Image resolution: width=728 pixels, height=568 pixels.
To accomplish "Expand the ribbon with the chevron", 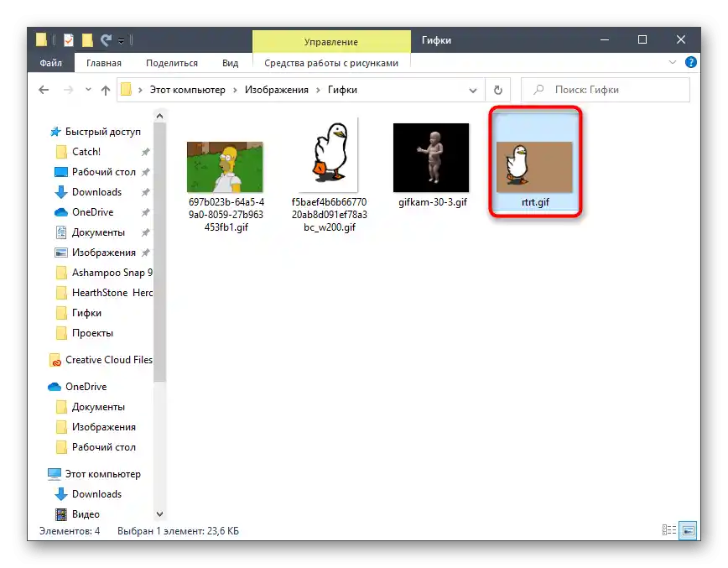I will click(x=672, y=62).
